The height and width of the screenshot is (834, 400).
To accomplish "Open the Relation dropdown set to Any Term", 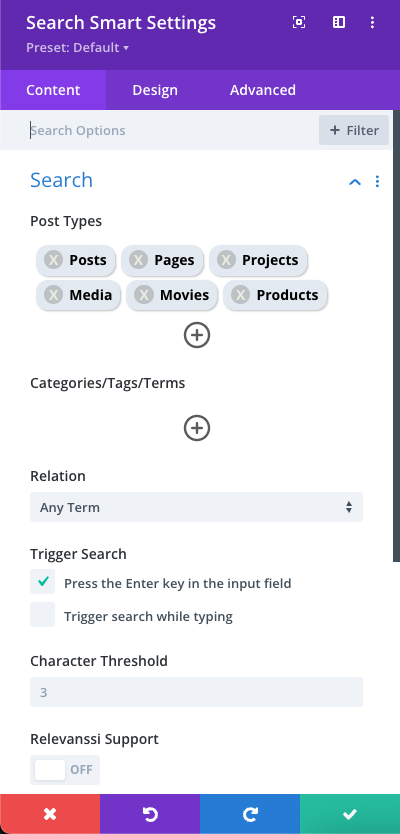I will (x=196, y=507).
